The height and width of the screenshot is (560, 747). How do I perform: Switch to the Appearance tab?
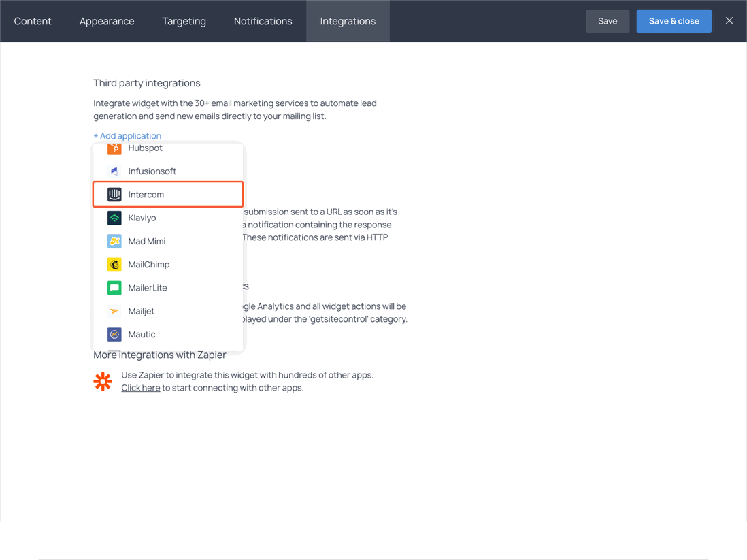[106, 20]
